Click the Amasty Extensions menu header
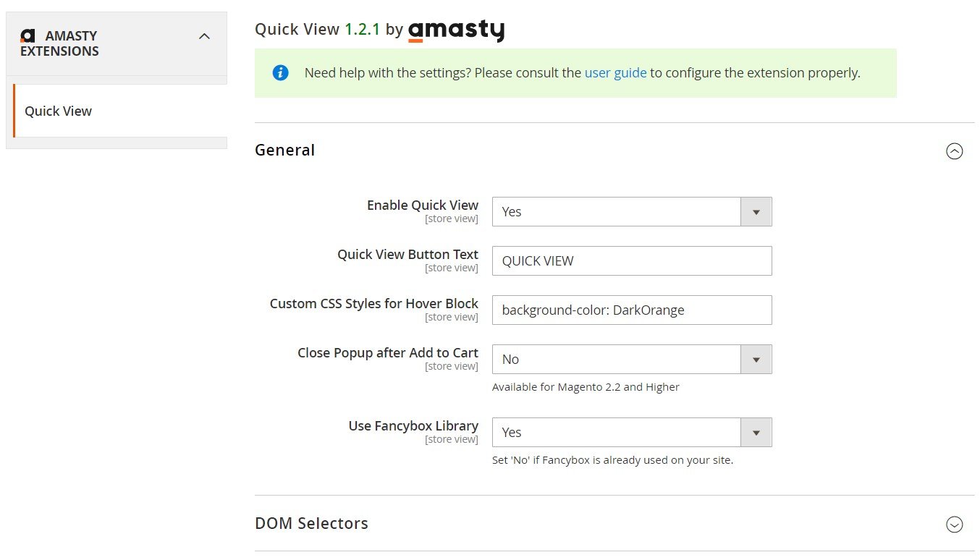The image size is (980, 560). (117, 43)
